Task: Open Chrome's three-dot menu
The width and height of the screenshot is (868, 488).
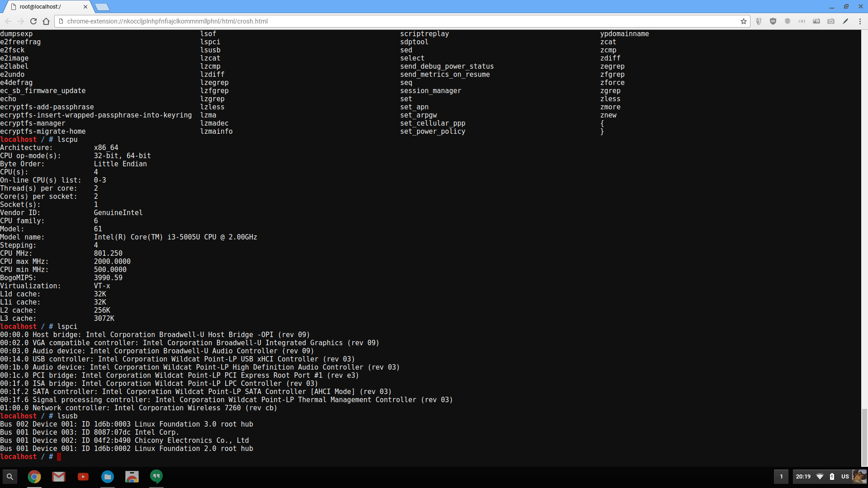Action: [x=860, y=21]
